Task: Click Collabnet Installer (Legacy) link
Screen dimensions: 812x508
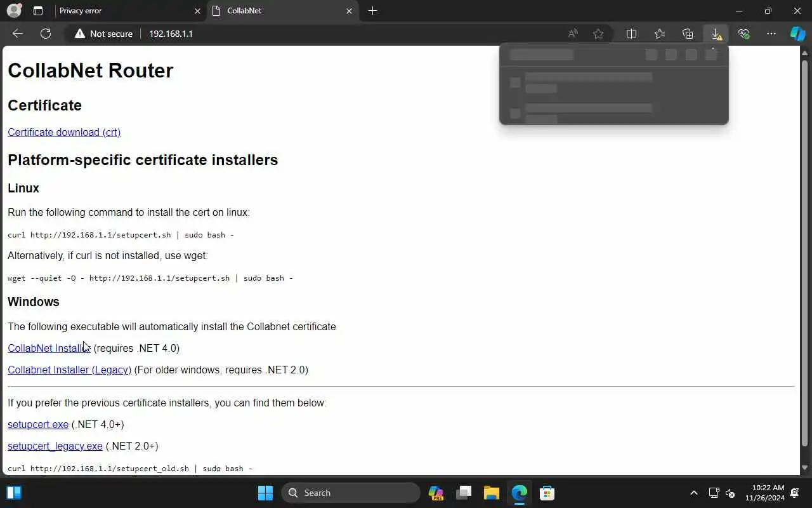Action: tap(69, 370)
